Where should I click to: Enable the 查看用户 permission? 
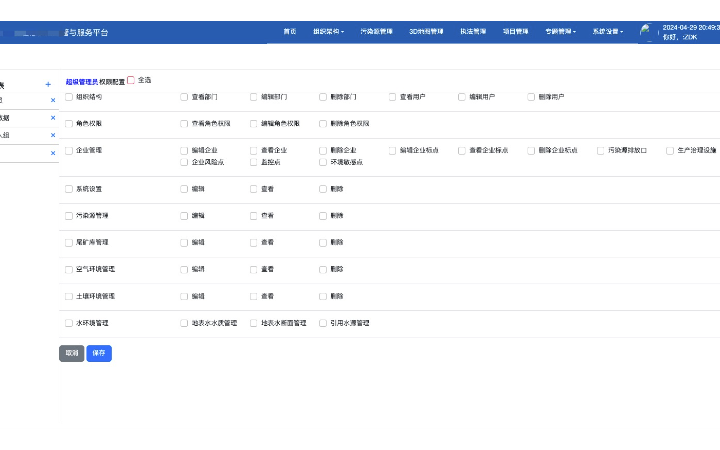tap(392, 97)
